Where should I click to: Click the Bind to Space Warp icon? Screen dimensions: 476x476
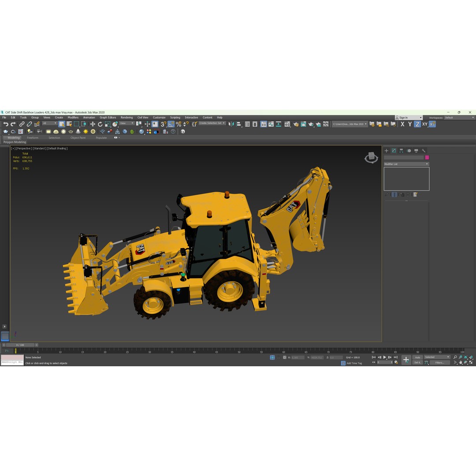37,124
